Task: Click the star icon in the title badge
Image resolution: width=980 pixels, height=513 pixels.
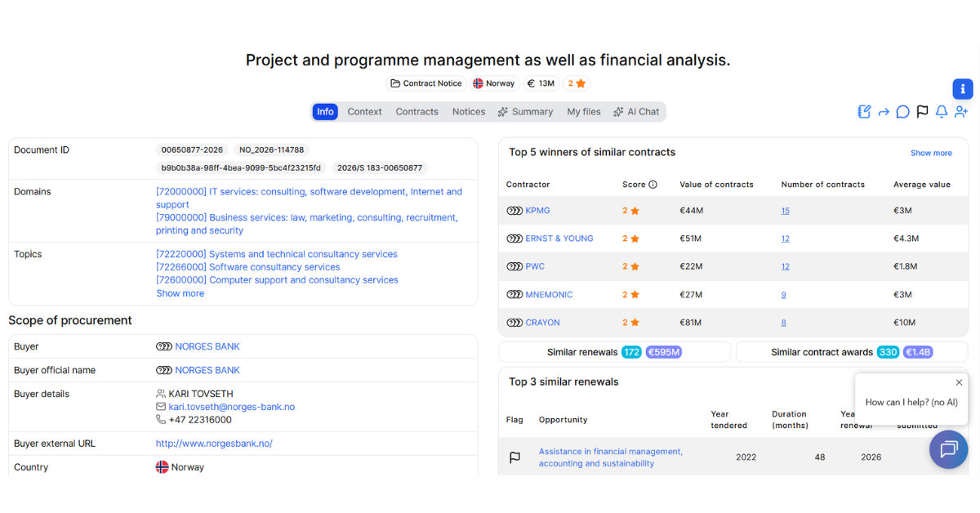Action: tap(581, 83)
